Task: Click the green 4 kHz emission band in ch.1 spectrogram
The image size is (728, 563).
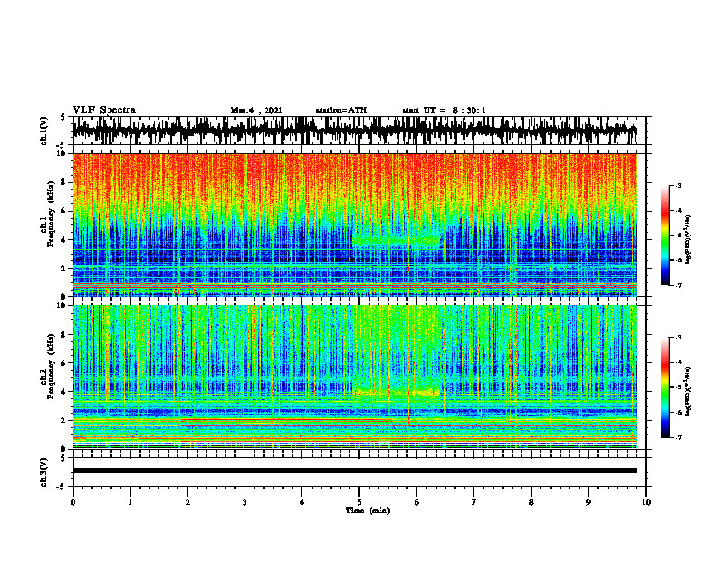Action: point(397,240)
